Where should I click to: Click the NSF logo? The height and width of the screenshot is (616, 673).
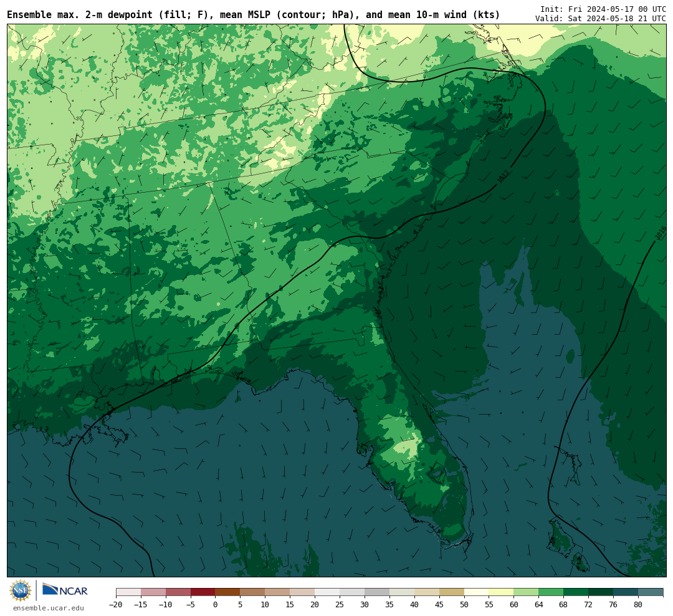[x=20, y=590]
